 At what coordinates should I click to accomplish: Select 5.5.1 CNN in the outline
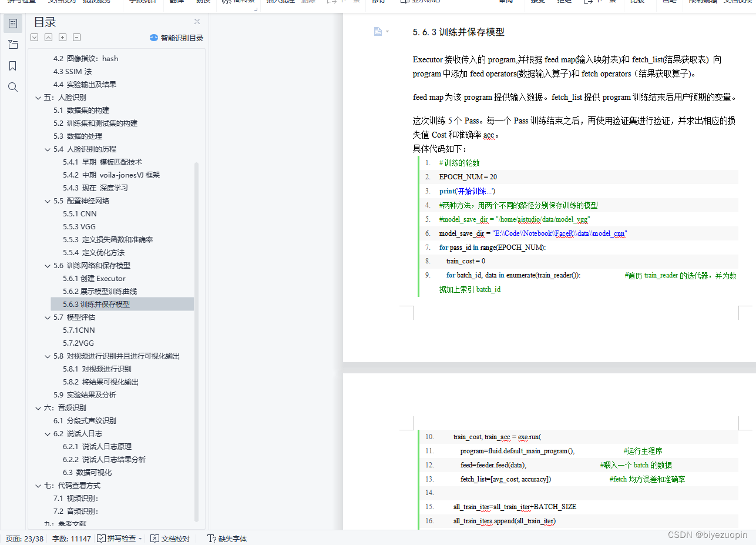pos(79,214)
